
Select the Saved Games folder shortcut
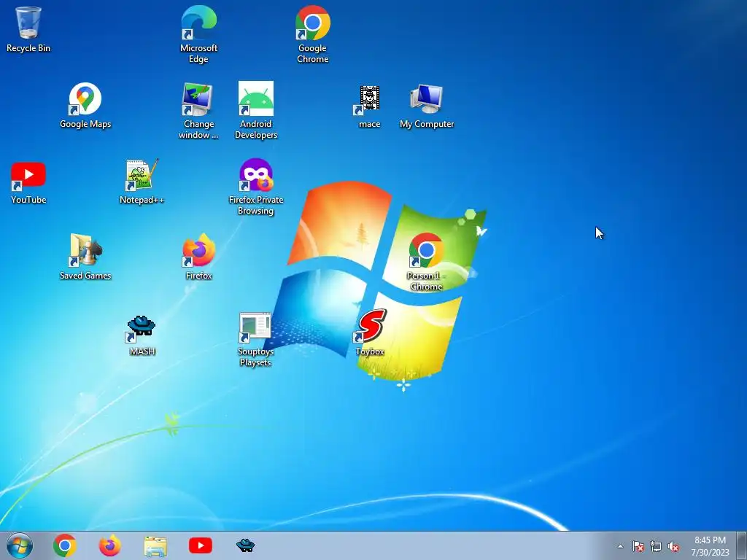85,257
